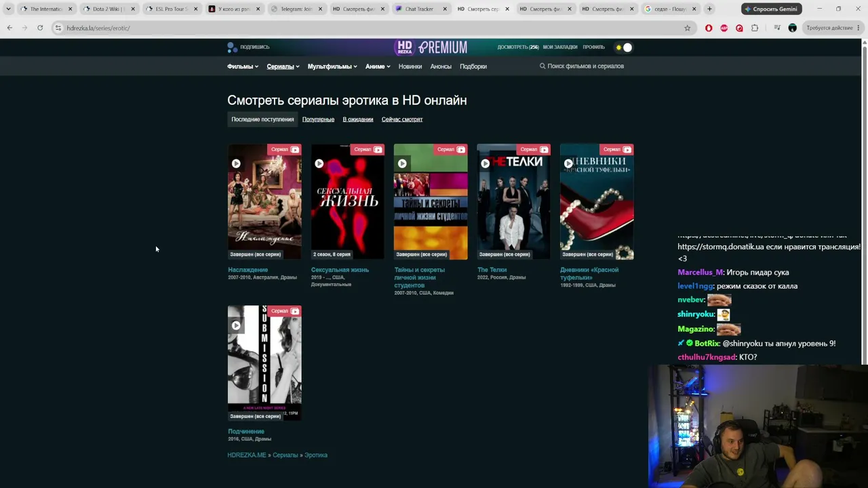Open the tab search dropdown arrow
This screenshot has height=488, width=868.
pyautogui.click(x=8, y=9)
